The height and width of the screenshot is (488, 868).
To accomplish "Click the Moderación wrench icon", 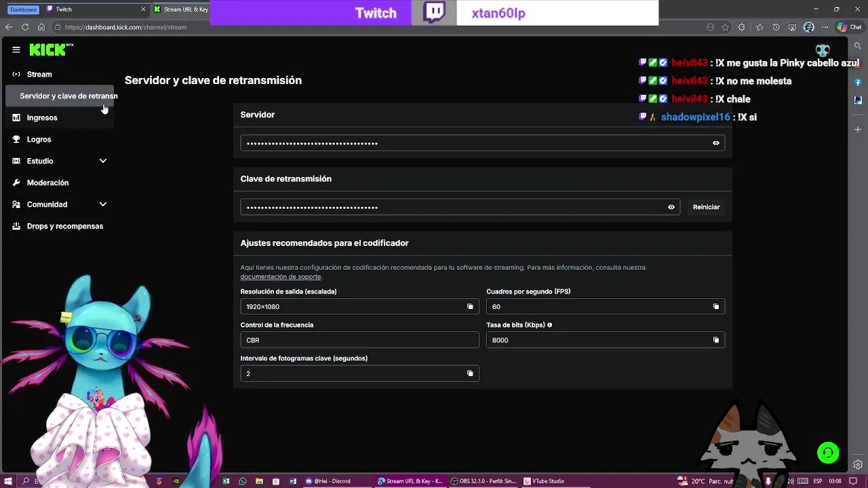I will (16, 182).
